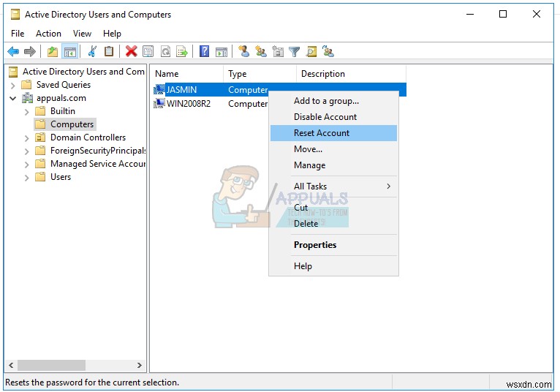This screenshot has width=560, height=392.
Task: Open the Action menu
Action: [48, 34]
